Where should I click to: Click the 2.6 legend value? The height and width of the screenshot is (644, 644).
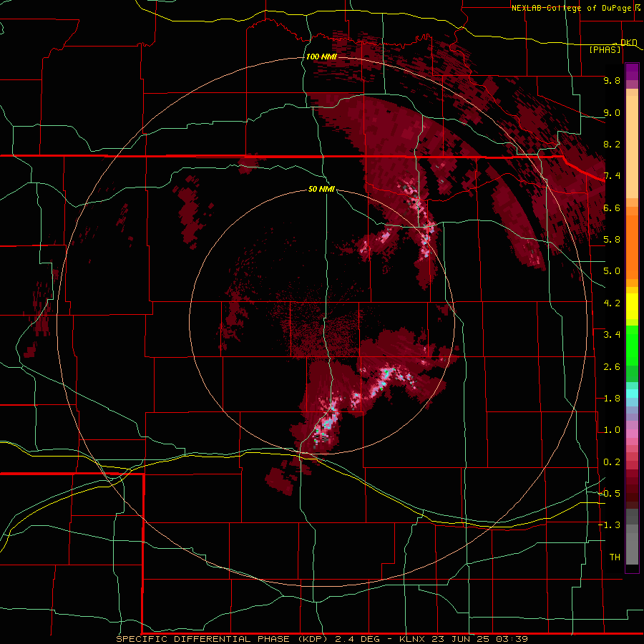click(x=612, y=367)
